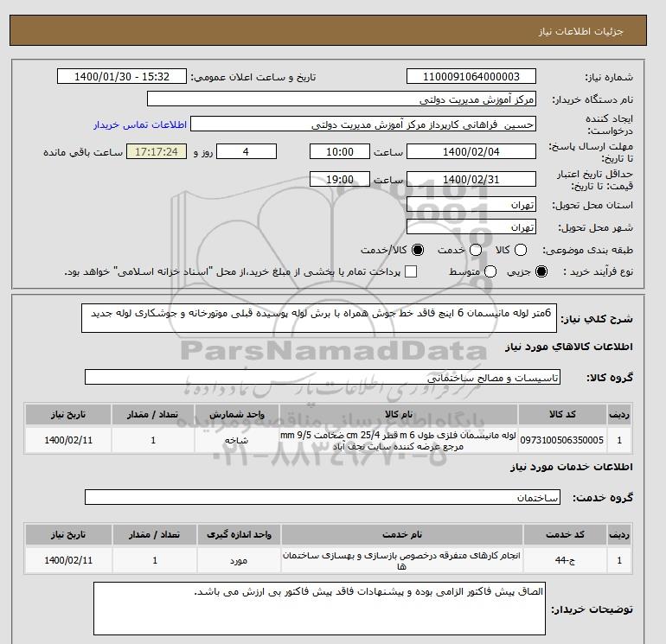Click the service group field ساختمان

pos(323,497)
